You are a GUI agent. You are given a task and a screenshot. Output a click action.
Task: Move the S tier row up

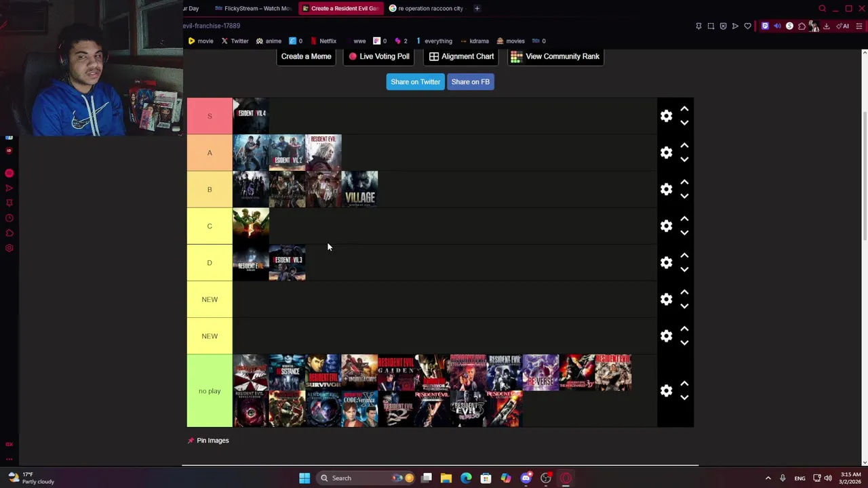click(684, 109)
